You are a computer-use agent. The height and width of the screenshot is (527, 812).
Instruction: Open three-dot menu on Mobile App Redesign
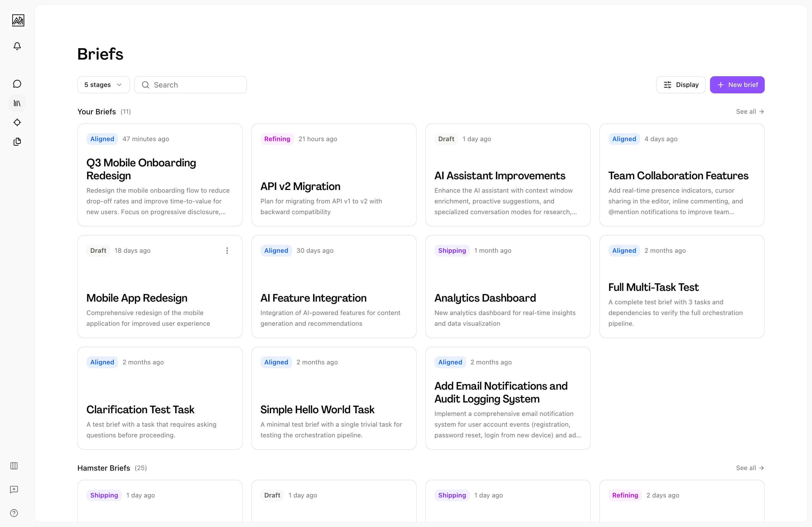tap(227, 251)
